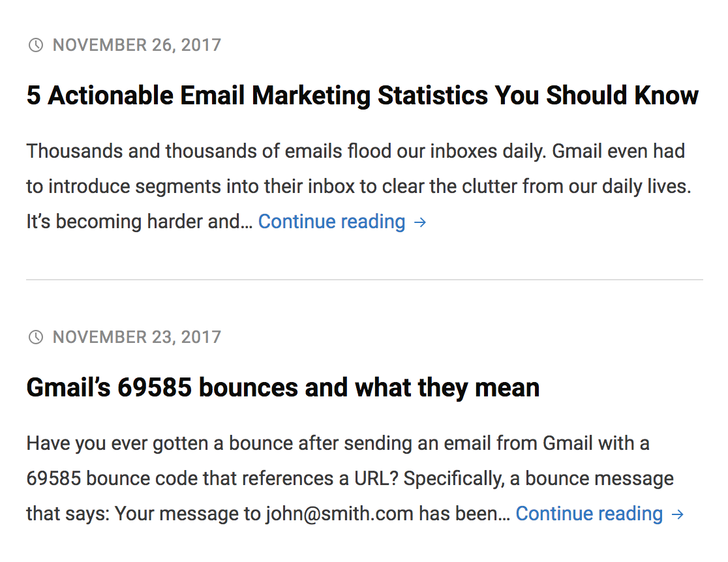Open the Gmail's 69585 bounces post title
Screen dimensions: 728x562
pos(283,387)
